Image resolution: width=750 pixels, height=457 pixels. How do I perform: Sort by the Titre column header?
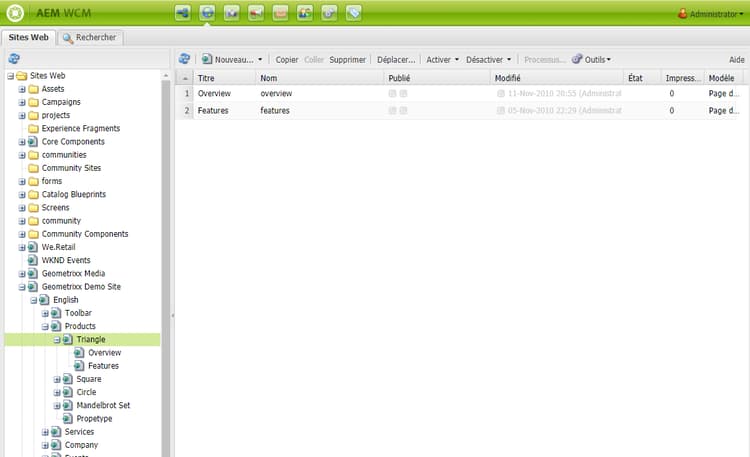tap(225, 78)
